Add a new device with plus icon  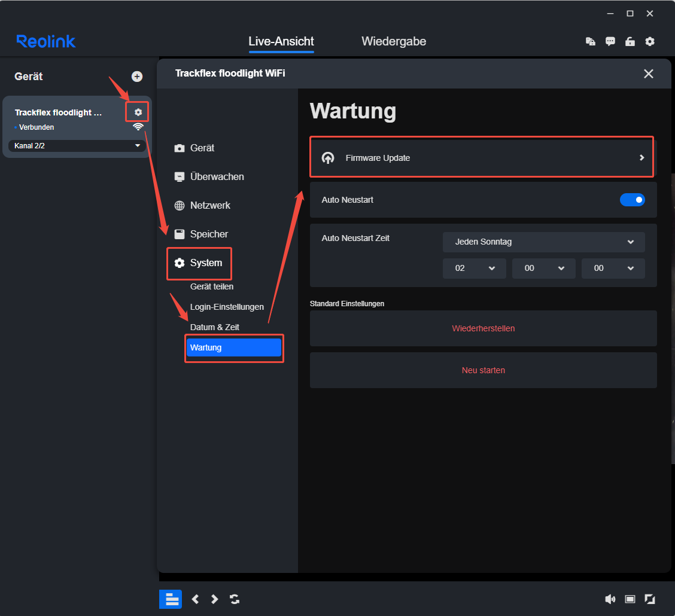pos(137,77)
